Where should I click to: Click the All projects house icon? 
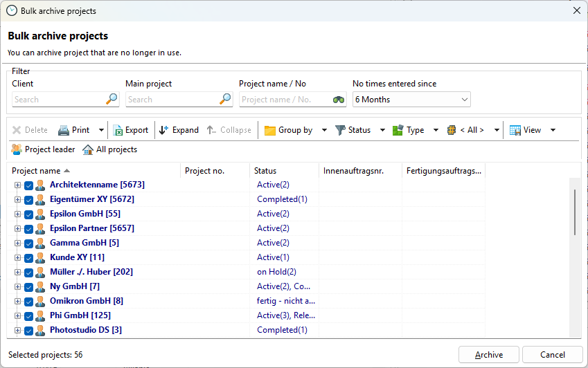click(x=88, y=149)
